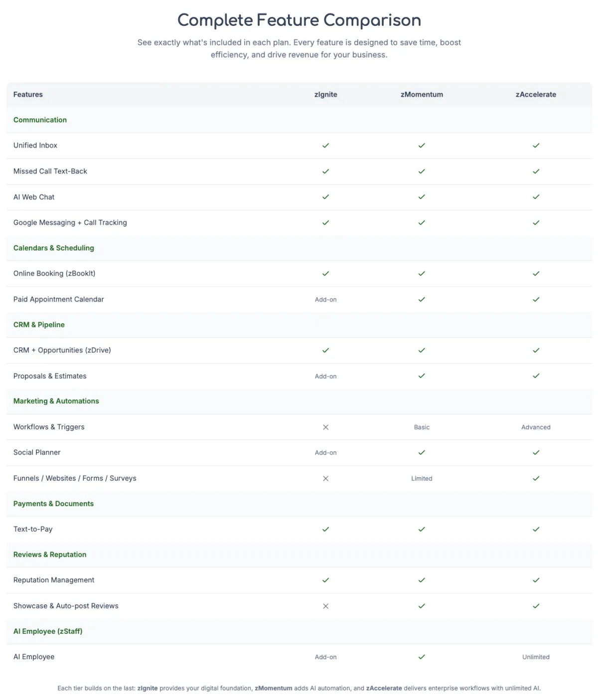Select the zAccelerate column header
Image resolution: width=598 pixels, height=700 pixels.
click(x=536, y=95)
